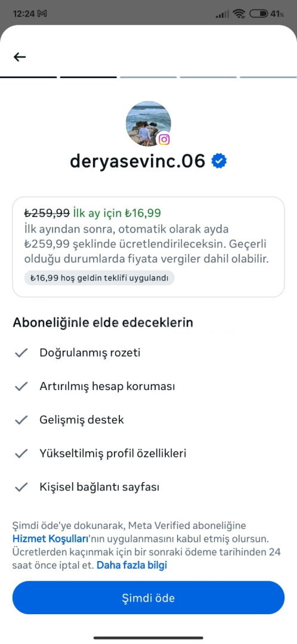Image resolution: width=297 pixels, height=644 pixels.
Task: Tap the checkmark beside Doğrulanmış rozeti
Action: click(x=21, y=353)
